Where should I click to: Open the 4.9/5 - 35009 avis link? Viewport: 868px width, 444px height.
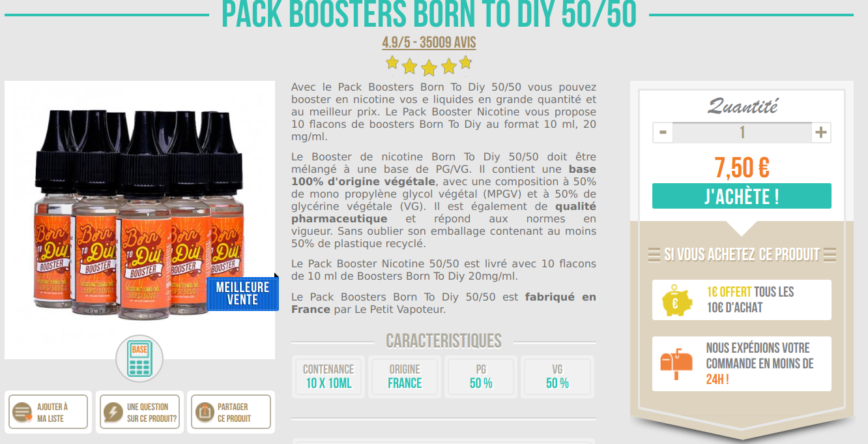click(429, 43)
